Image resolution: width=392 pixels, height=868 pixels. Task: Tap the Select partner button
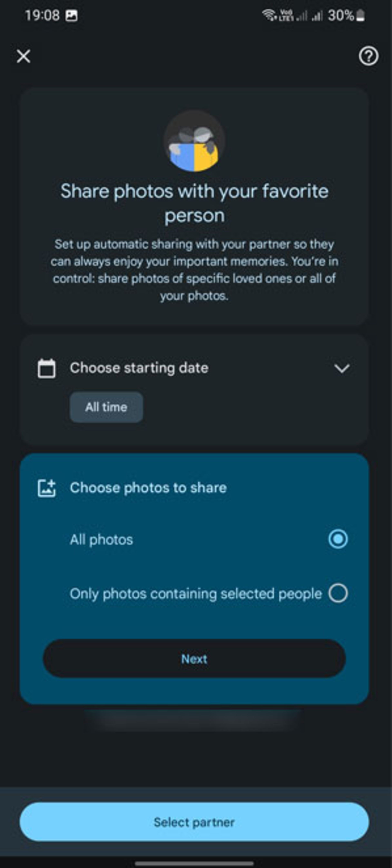coord(194,822)
